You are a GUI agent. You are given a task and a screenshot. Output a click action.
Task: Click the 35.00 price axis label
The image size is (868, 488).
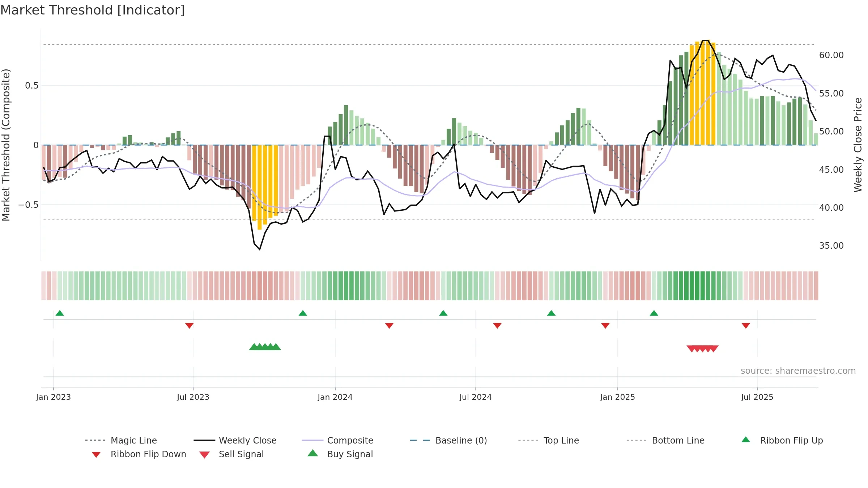(831, 246)
